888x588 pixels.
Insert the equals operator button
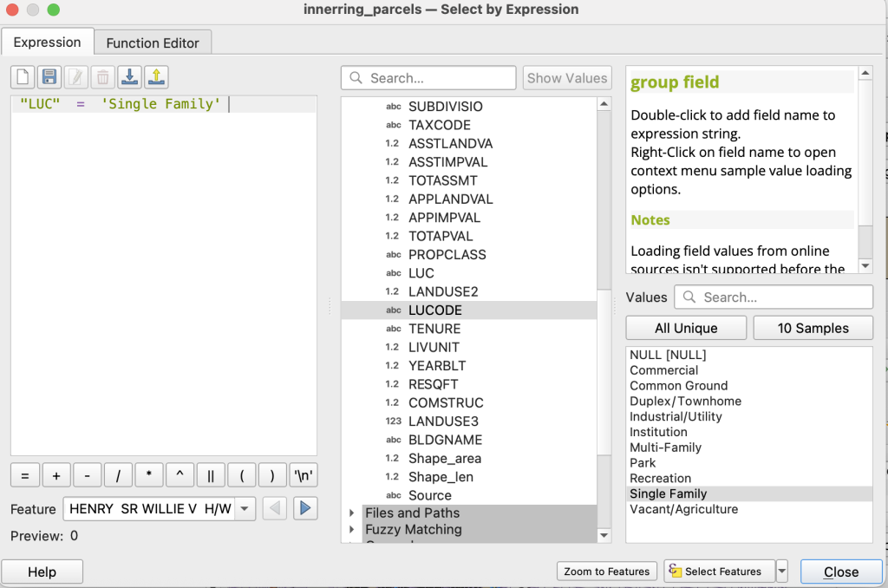point(25,476)
